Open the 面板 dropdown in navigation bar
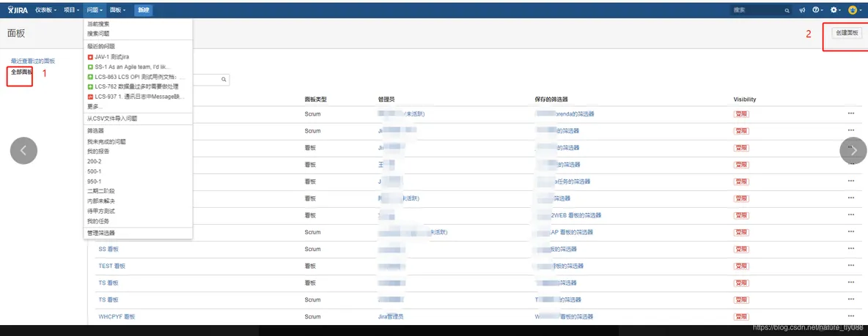Viewport: 868px width, 336px height. 117,10
